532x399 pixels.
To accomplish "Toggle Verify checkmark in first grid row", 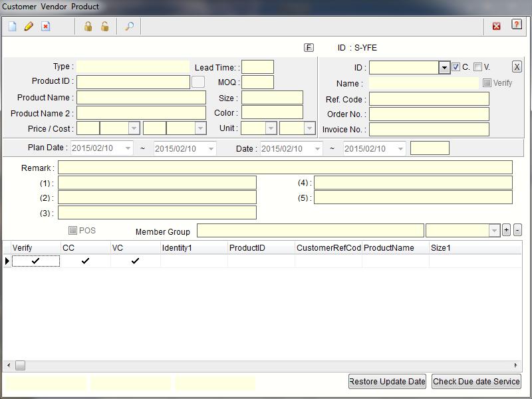I will pyautogui.click(x=36, y=261).
